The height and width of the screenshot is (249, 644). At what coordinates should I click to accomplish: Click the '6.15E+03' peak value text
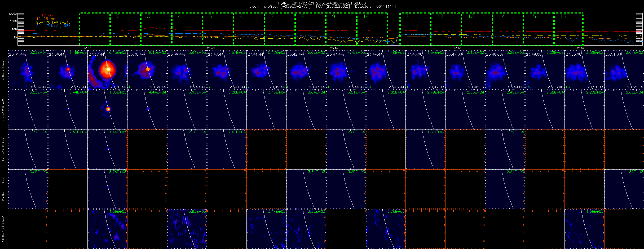118,53
